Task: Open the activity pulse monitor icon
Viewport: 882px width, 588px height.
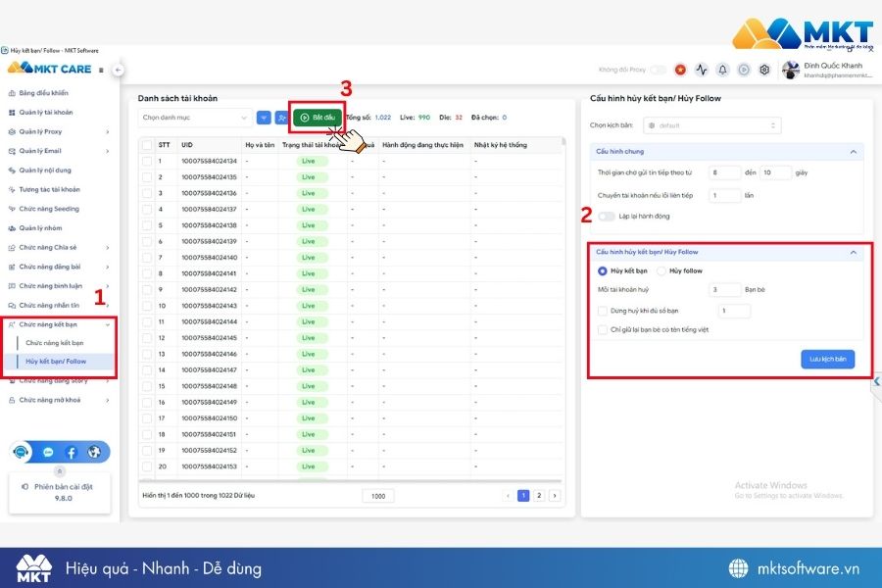Action: 701,70
